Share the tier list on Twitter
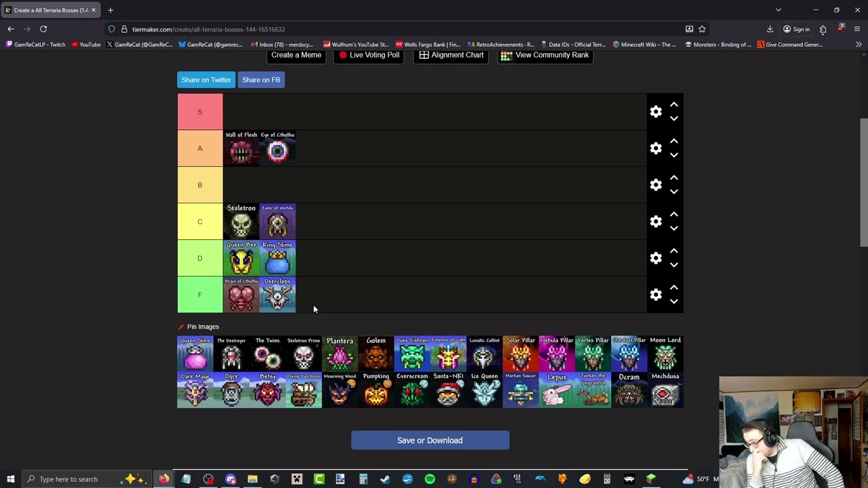This screenshot has width=868, height=488. pyautogui.click(x=206, y=80)
